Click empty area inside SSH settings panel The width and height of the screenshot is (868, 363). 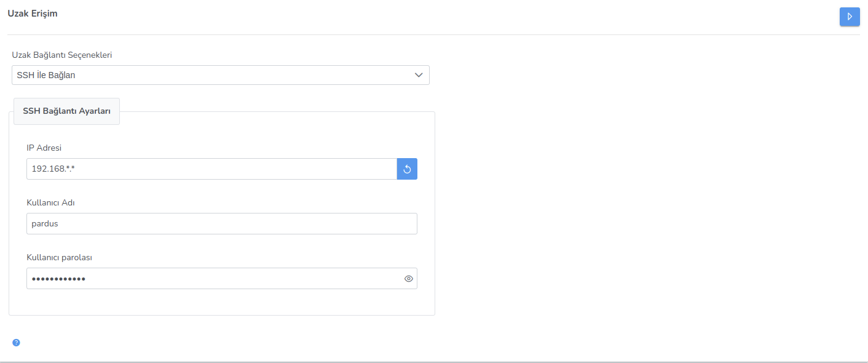coord(221,303)
